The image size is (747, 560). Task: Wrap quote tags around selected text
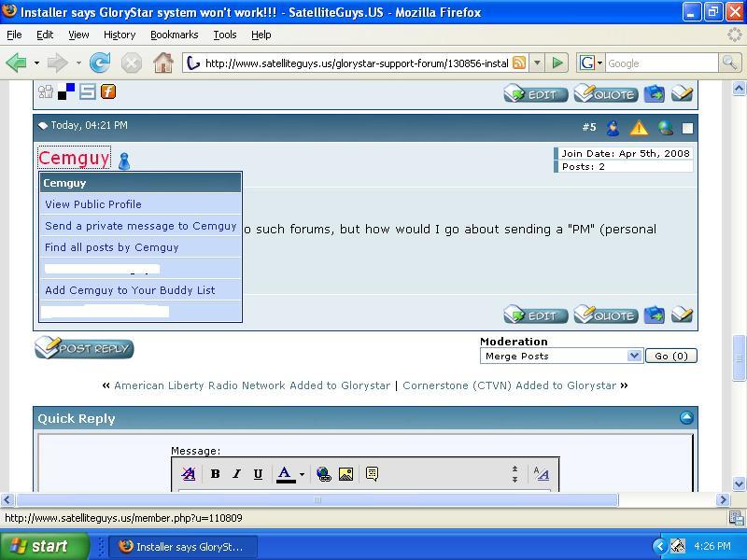click(x=372, y=474)
